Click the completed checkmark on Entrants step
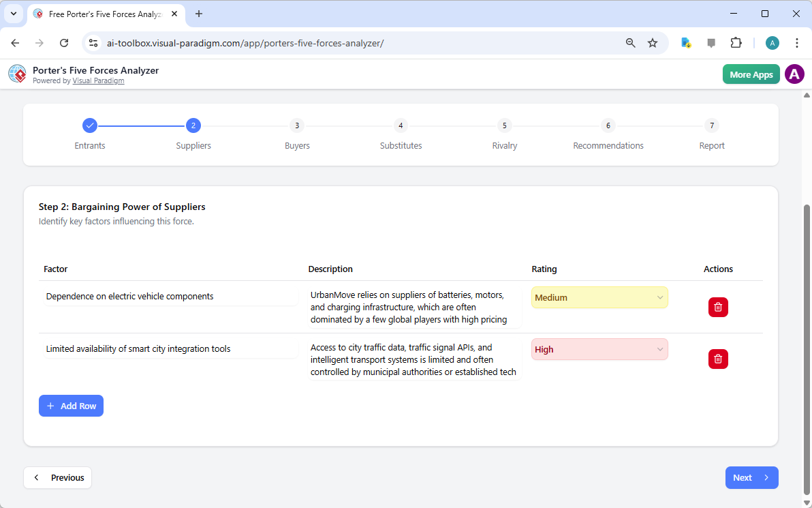The width and height of the screenshot is (812, 508). (x=90, y=125)
